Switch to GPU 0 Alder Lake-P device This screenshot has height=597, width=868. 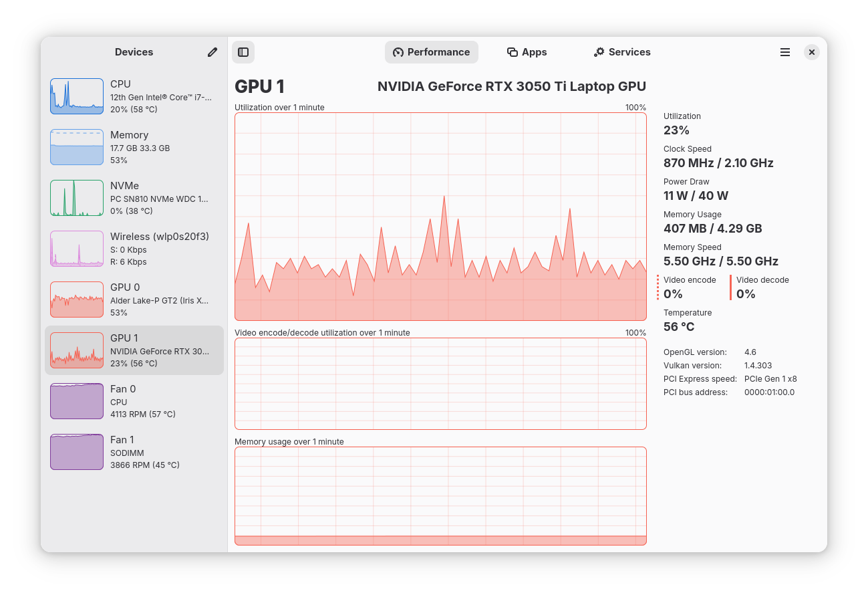[134, 299]
